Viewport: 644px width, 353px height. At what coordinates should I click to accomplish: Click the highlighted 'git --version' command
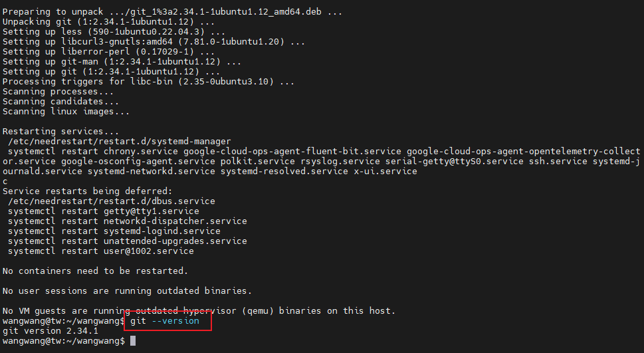coord(165,321)
